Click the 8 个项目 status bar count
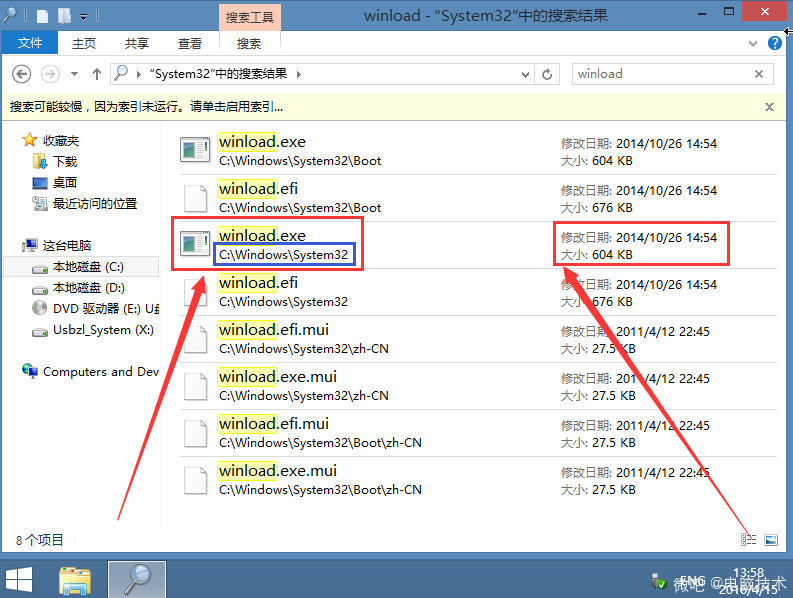Viewport: 793px width, 598px height. (x=39, y=540)
